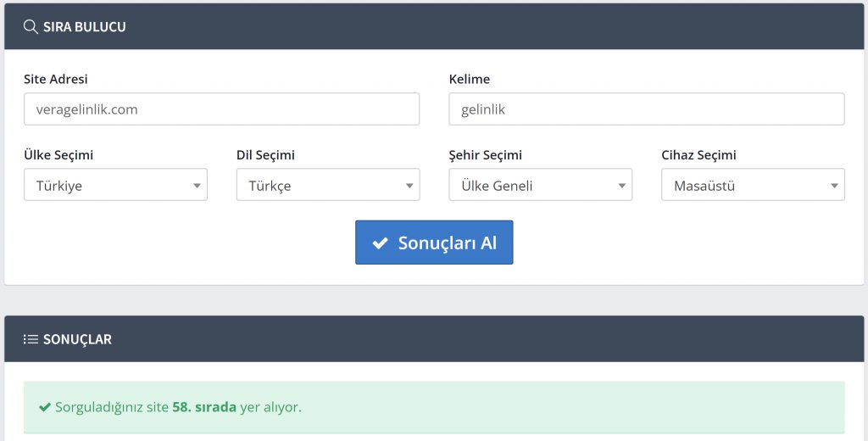Expand the Dil Seçimi dropdown showing Türkçe

(327, 185)
